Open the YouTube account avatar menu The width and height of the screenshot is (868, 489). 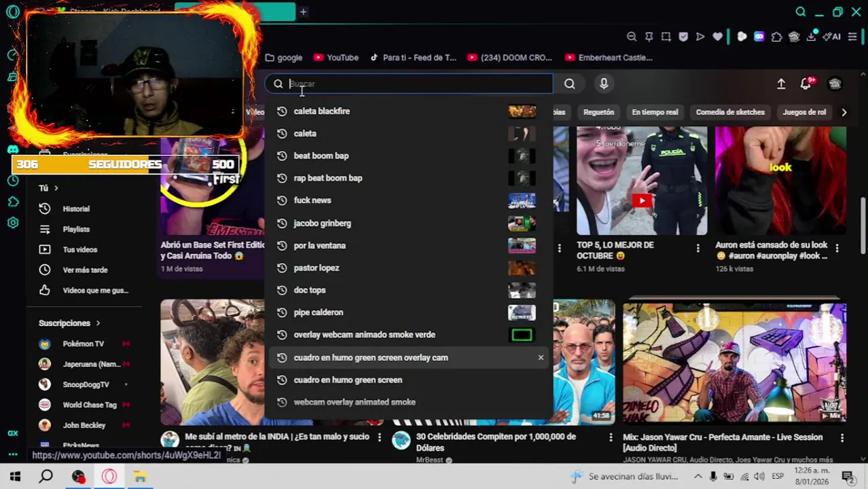point(835,84)
